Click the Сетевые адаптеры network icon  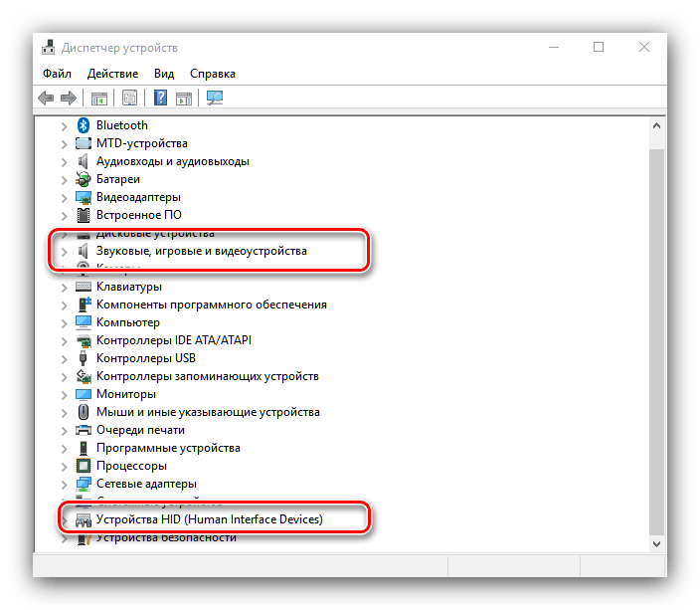pos(84,484)
